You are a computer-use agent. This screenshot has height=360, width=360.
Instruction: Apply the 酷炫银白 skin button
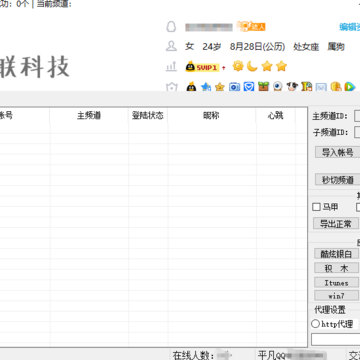pyautogui.click(x=337, y=253)
